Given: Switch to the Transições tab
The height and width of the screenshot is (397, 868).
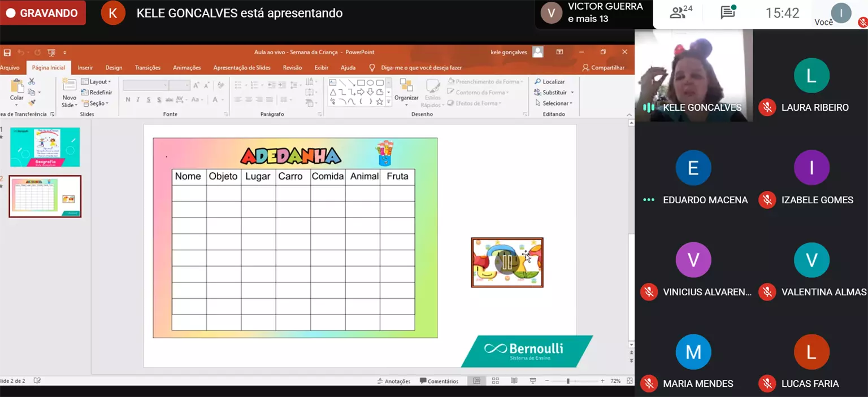Looking at the screenshot, I should pyautogui.click(x=147, y=68).
